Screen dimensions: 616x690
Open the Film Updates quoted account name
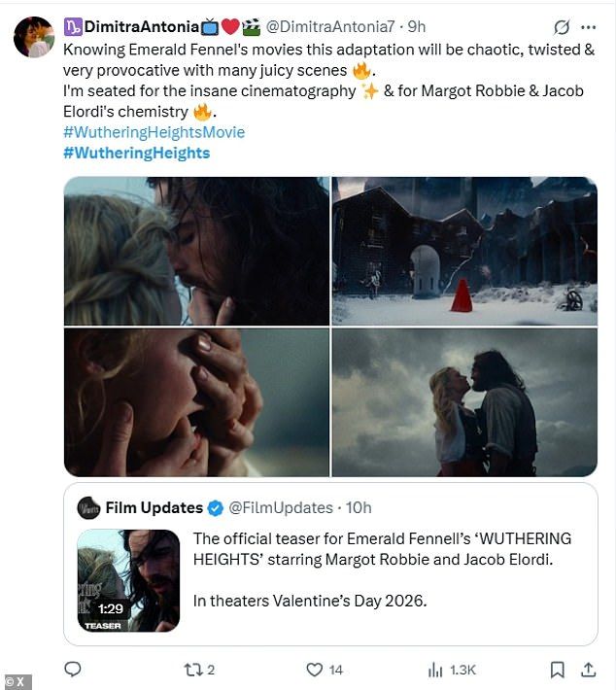pos(154,508)
